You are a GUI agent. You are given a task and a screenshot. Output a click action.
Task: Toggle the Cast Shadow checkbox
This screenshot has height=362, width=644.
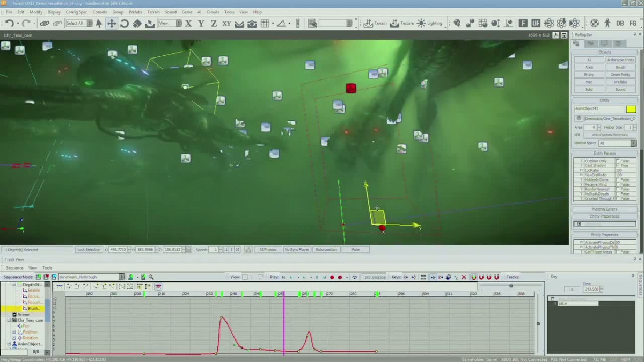click(618, 166)
